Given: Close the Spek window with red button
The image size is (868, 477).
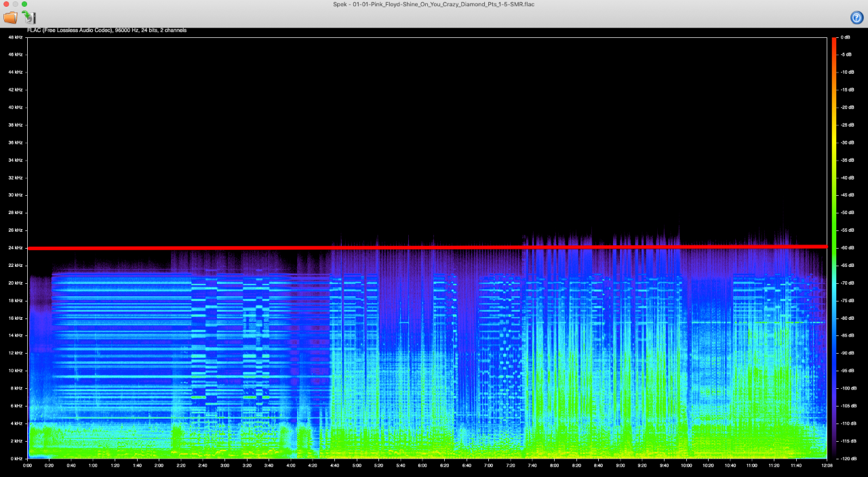Looking at the screenshot, I should tap(5, 4).
